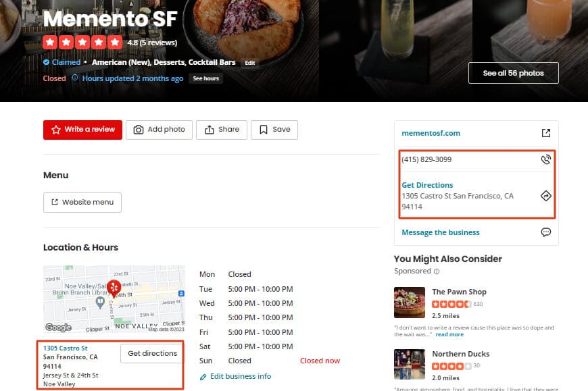This screenshot has width=588, height=391.
Task: Click See all 56 photos button
Action: tap(514, 73)
